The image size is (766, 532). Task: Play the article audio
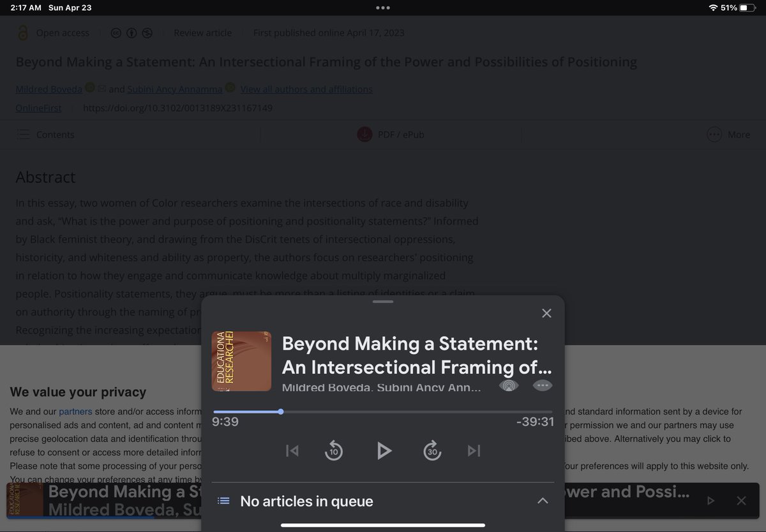pos(384,450)
